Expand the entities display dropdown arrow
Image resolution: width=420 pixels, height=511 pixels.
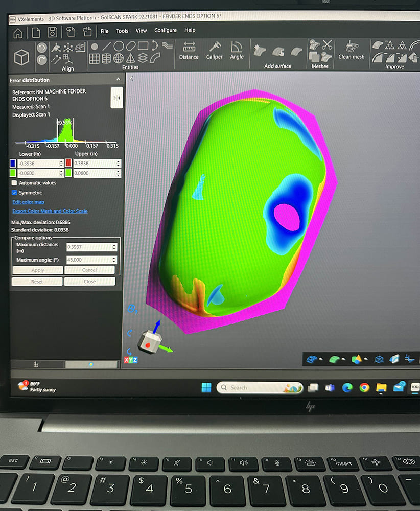366,359
